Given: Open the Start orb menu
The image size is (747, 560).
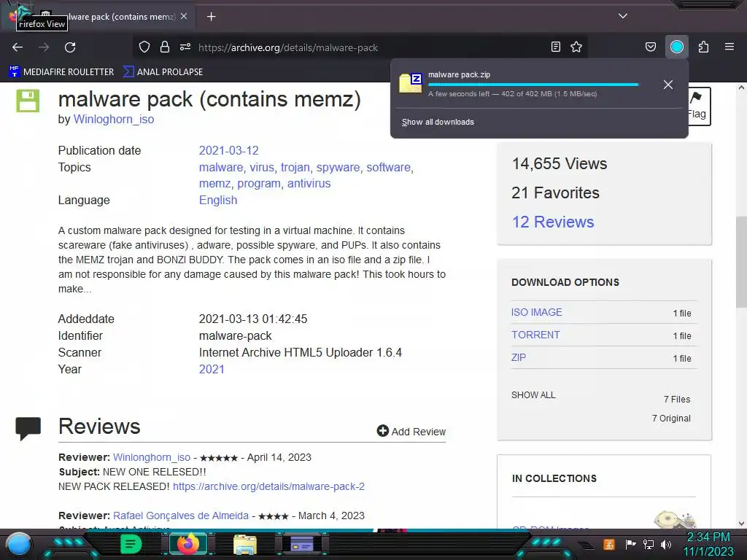Looking at the screenshot, I should tap(19, 544).
